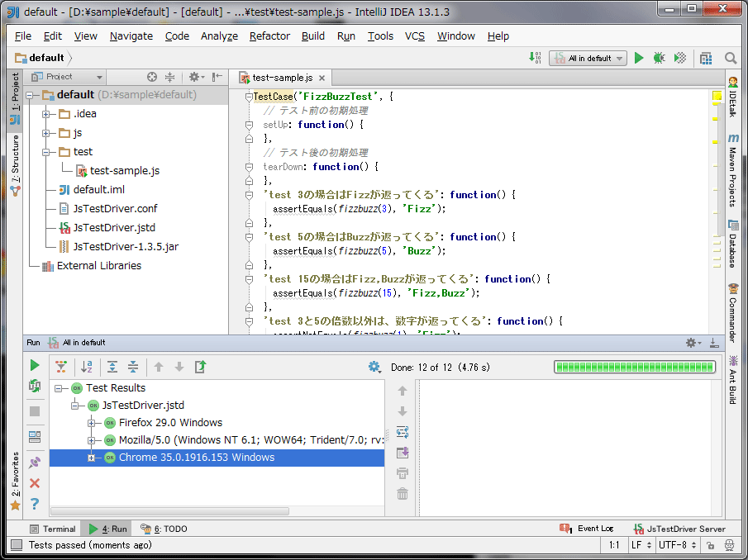Hide the Run tool window
This screenshot has height=560, width=748.
(714, 343)
